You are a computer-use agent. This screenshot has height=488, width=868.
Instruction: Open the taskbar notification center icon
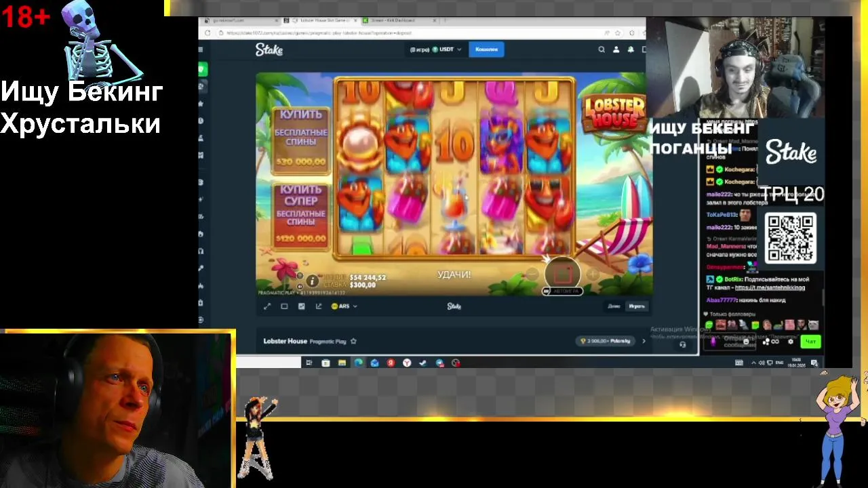[814, 363]
